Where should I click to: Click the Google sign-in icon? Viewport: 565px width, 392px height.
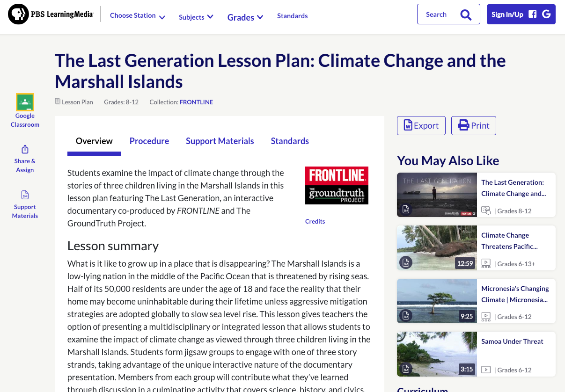click(x=546, y=14)
